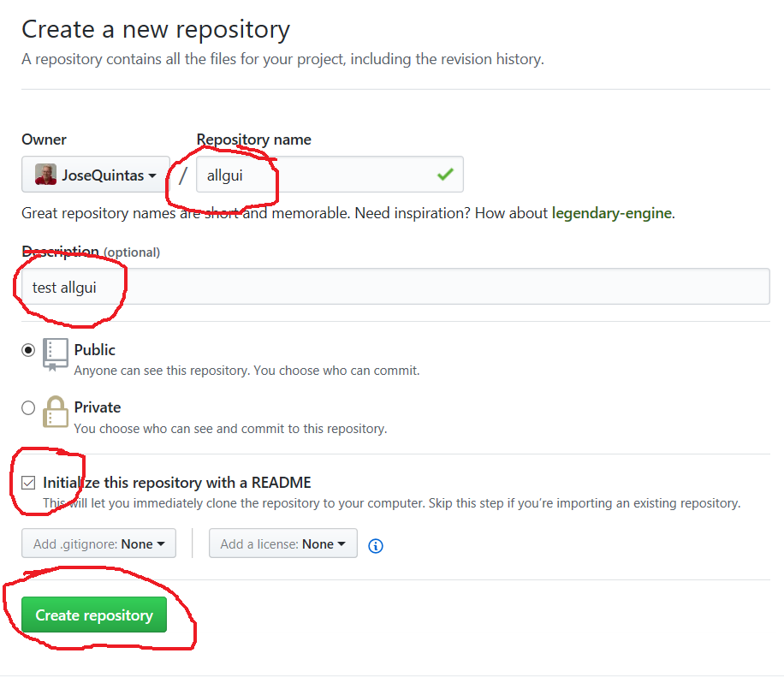Select the Public radio button

28,350
